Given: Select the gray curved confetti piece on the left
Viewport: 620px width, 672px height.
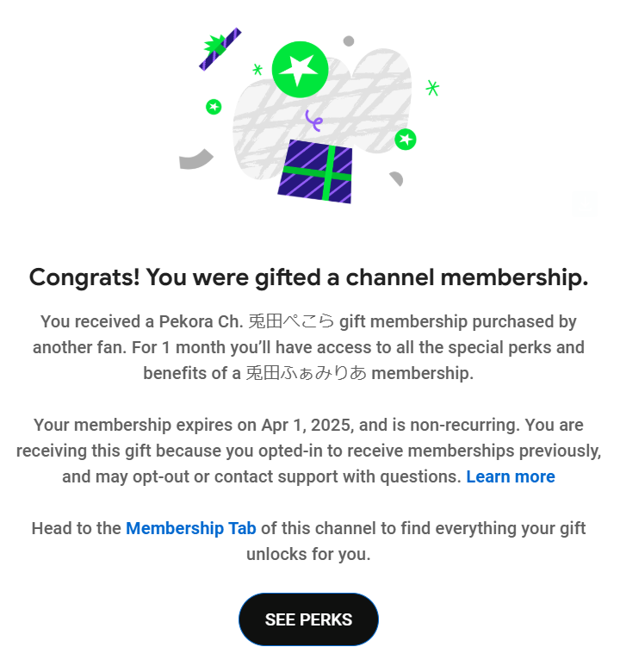Looking at the screenshot, I should tap(195, 159).
